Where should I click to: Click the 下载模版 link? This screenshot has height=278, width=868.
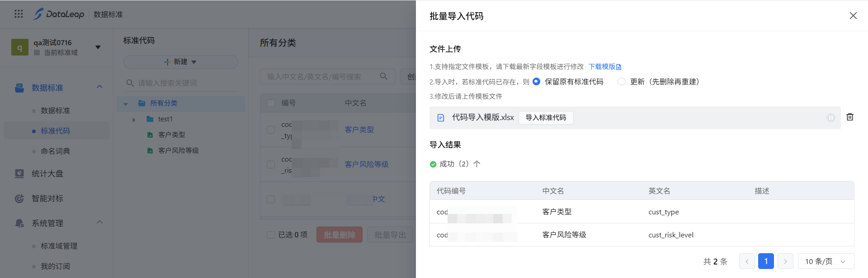click(605, 67)
